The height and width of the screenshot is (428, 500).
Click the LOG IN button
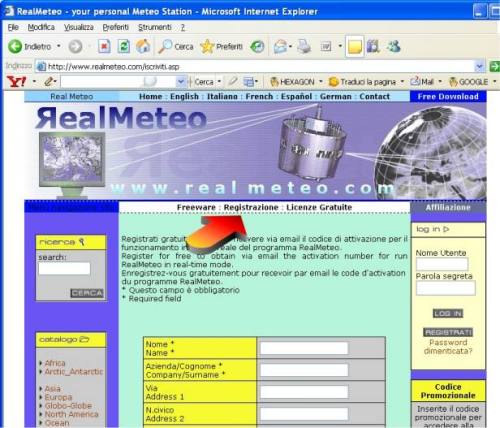[x=448, y=313]
